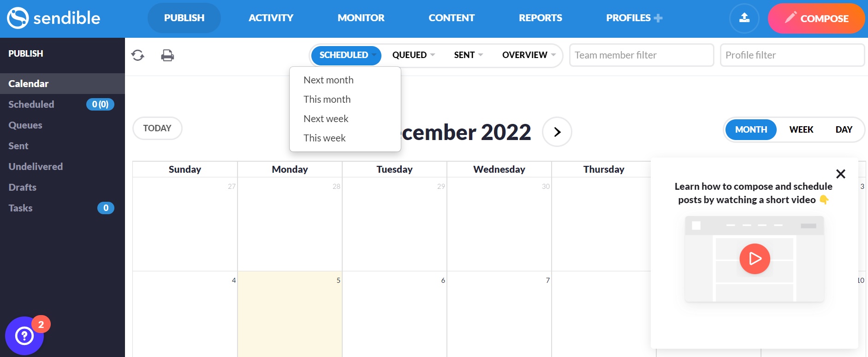868x357 pixels.
Task: Click the Sendible logo
Action: pyautogui.click(x=54, y=18)
